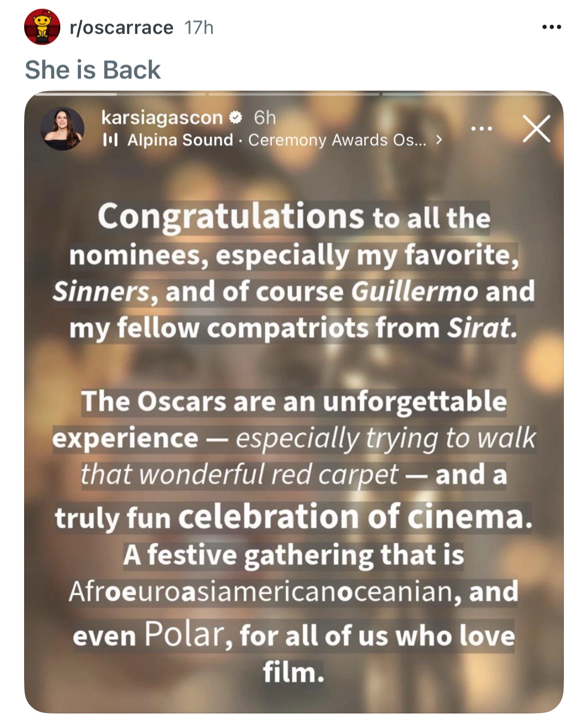Tap the "Congratulations" heading in the story image
The image size is (588, 718).
(x=231, y=217)
